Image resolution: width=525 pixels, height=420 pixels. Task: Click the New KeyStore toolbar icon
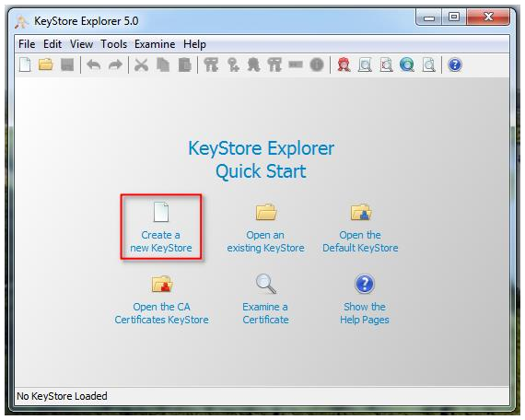click(25, 64)
